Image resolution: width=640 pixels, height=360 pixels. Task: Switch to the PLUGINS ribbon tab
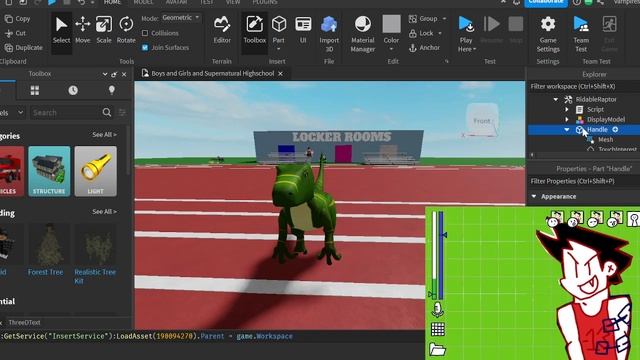265,2
